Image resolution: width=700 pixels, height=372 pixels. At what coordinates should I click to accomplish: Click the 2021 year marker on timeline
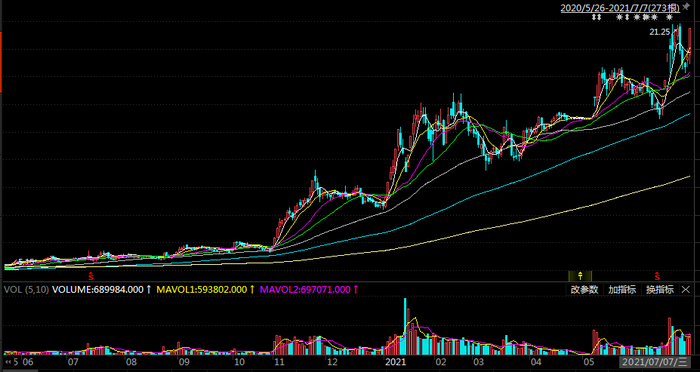click(395, 361)
